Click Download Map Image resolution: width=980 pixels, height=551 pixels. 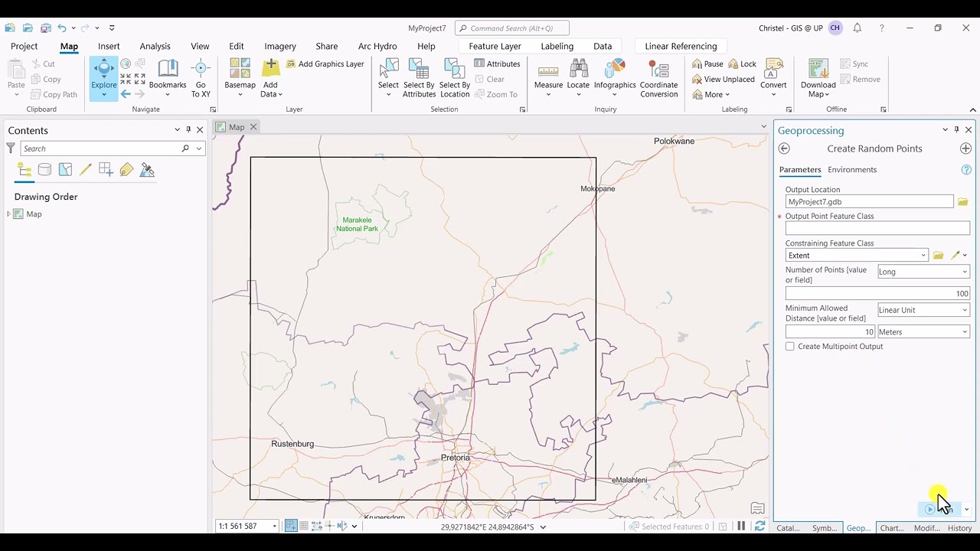(x=818, y=78)
